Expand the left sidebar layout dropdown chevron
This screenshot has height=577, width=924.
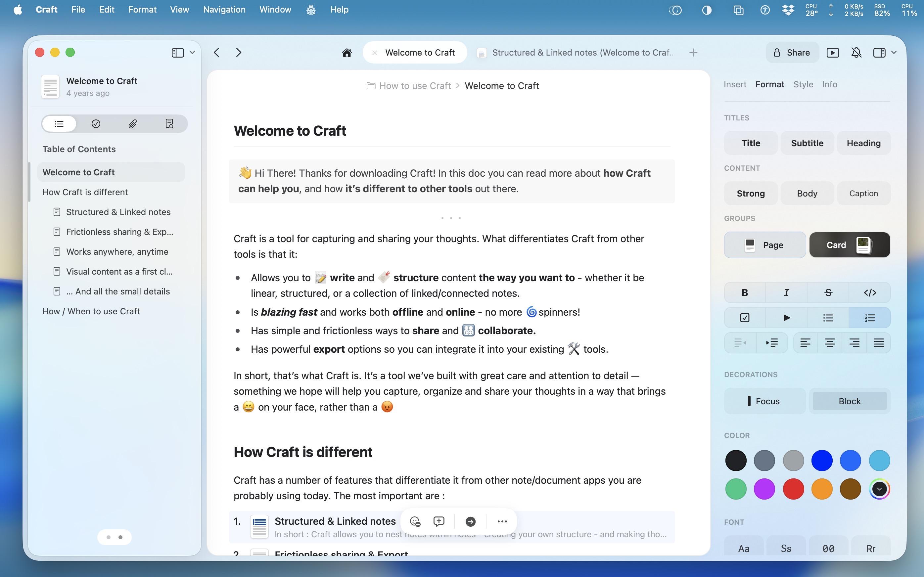192,53
